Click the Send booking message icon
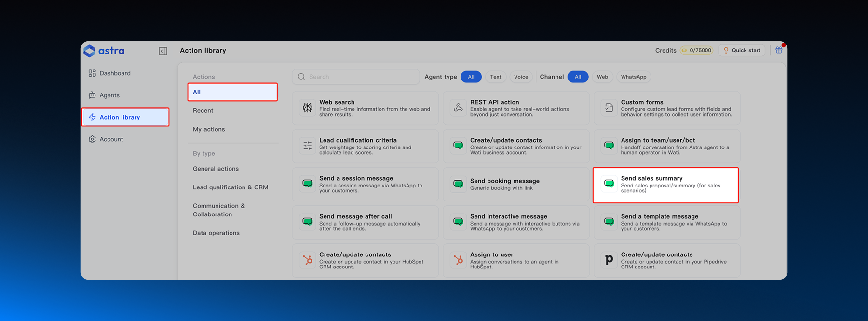This screenshot has width=868, height=321. (x=459, y=184)
